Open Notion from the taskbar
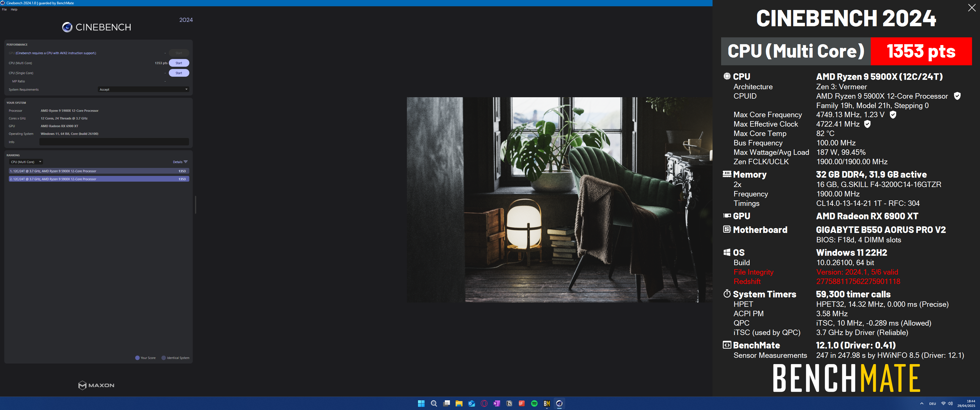The image size is (980, 410). (x=509, y=403)
